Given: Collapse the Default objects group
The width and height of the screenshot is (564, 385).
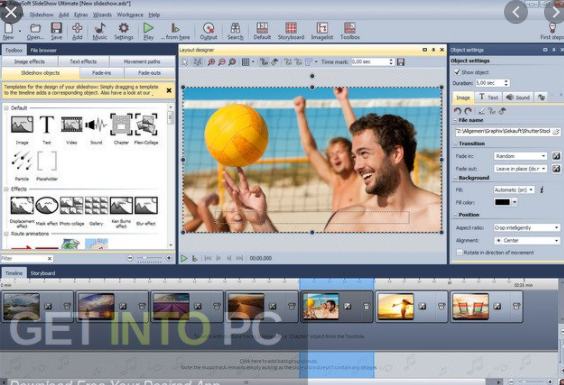Looking at the screenshot, I should pos(6,108).
